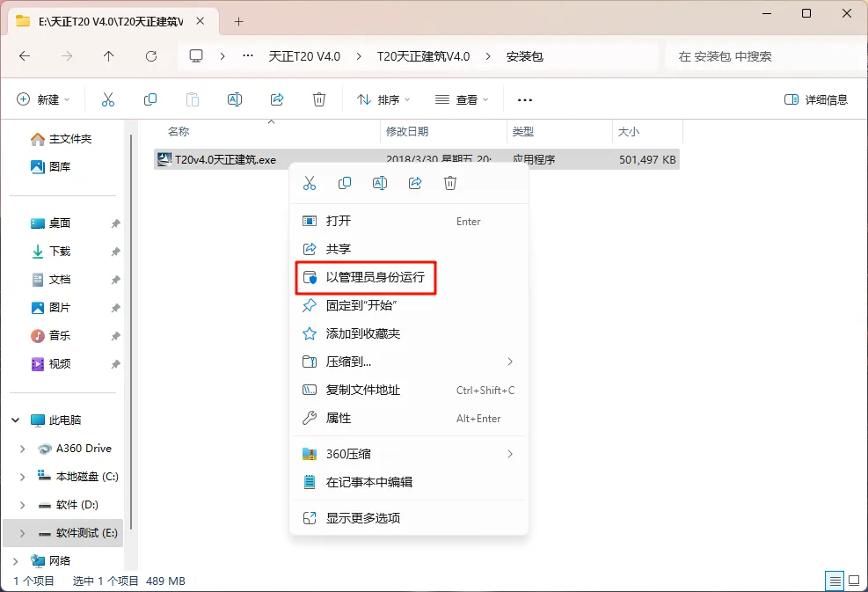The image size is (868, 592).
Task: Toggle the 详细信息 details pane
Action: pyautogui.click(x=816, y=99)
